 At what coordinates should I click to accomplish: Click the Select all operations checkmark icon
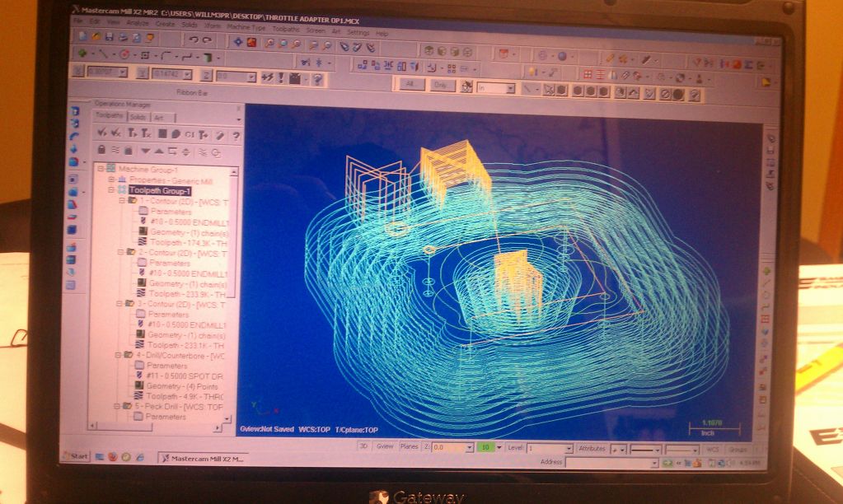(x=101, y=133)
